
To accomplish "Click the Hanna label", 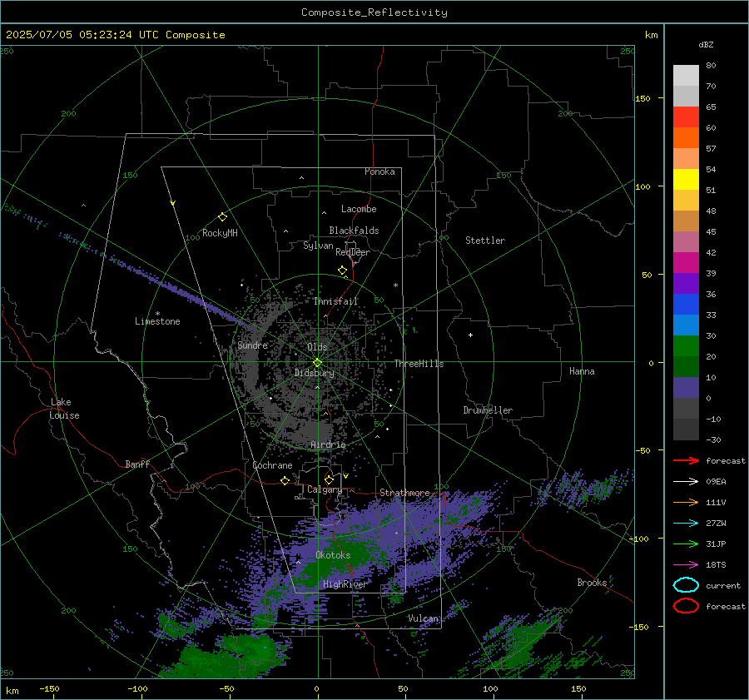I will [x=582, y=371].
